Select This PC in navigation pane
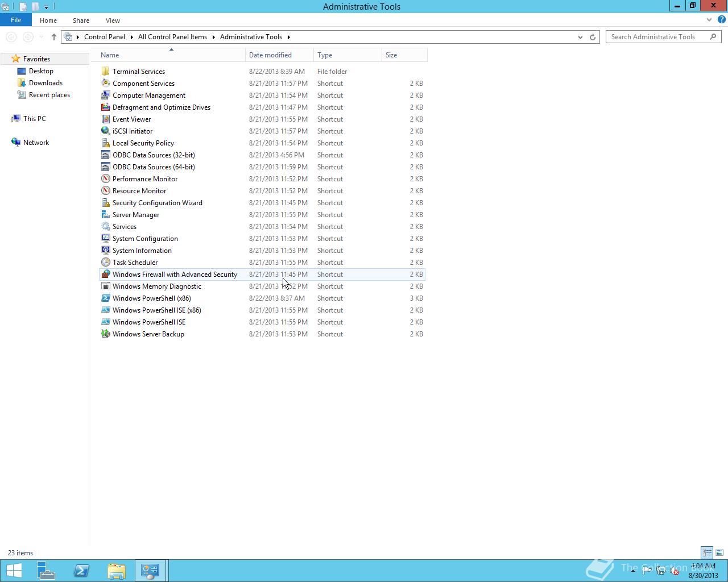728x582 pixels. (x=34, y=119)
